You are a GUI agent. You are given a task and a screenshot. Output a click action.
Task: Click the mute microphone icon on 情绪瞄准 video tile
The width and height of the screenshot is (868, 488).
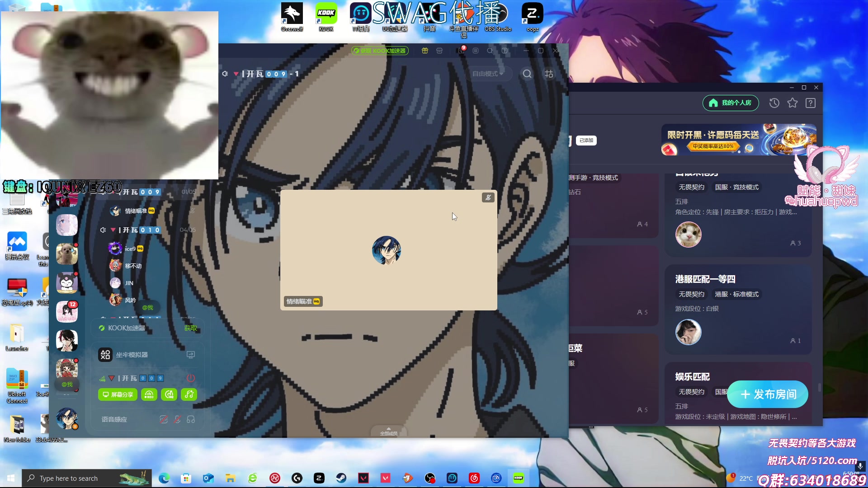click(488, 197)
